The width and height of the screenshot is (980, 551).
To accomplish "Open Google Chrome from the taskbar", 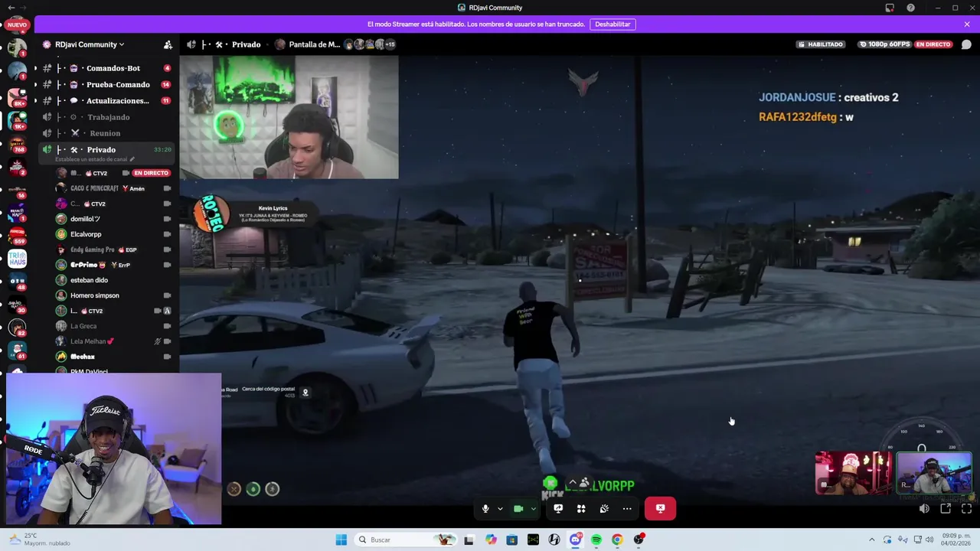I will (617, 540).
